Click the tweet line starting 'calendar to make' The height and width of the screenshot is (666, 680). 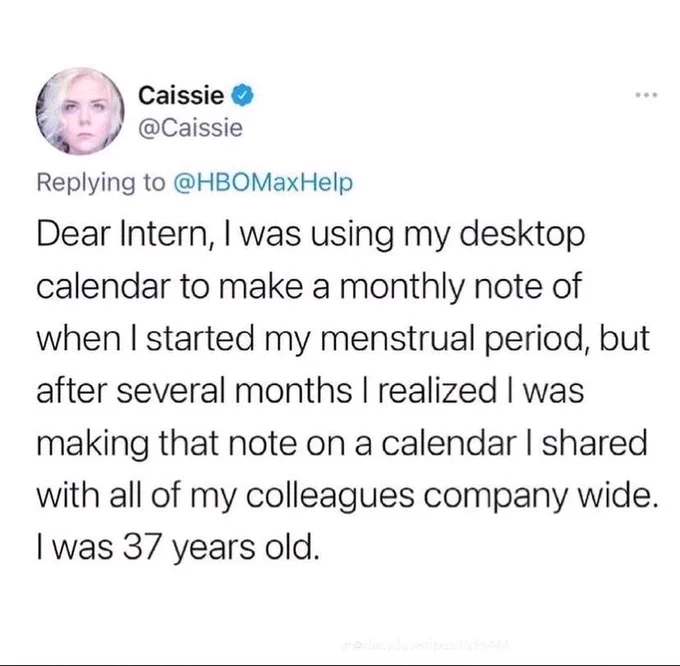pos(309,287)
